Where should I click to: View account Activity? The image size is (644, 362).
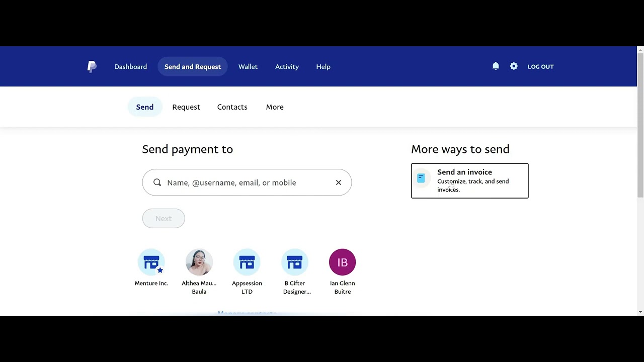(287, 66)
